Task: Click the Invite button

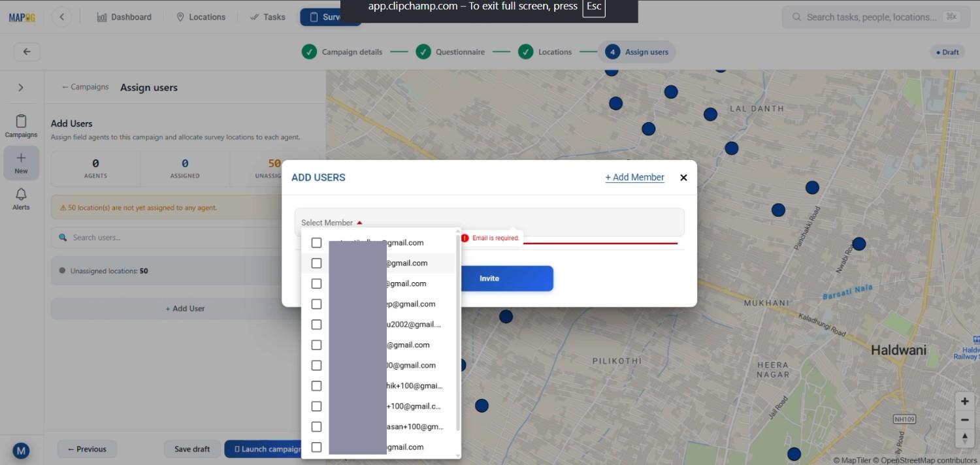Action: pyautogui.click(x=489, y=278)
